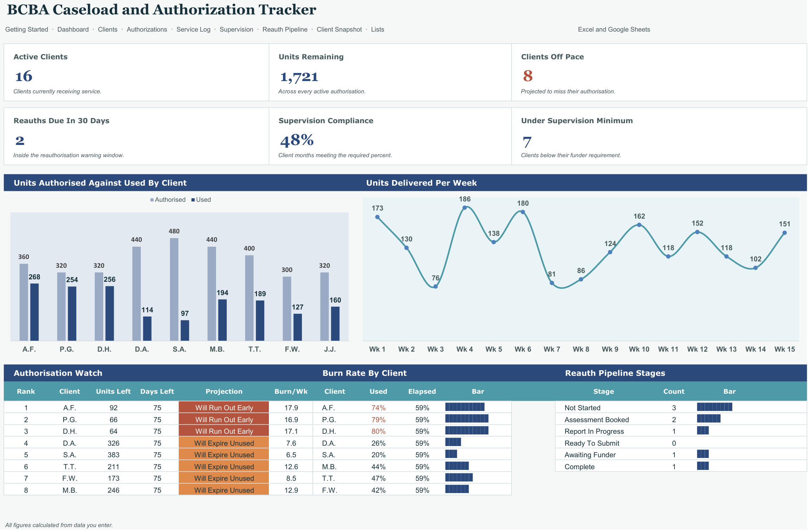Go to the Reauth Pipeline tab
The width and height of the screenshot is (811, 532).
285,29
